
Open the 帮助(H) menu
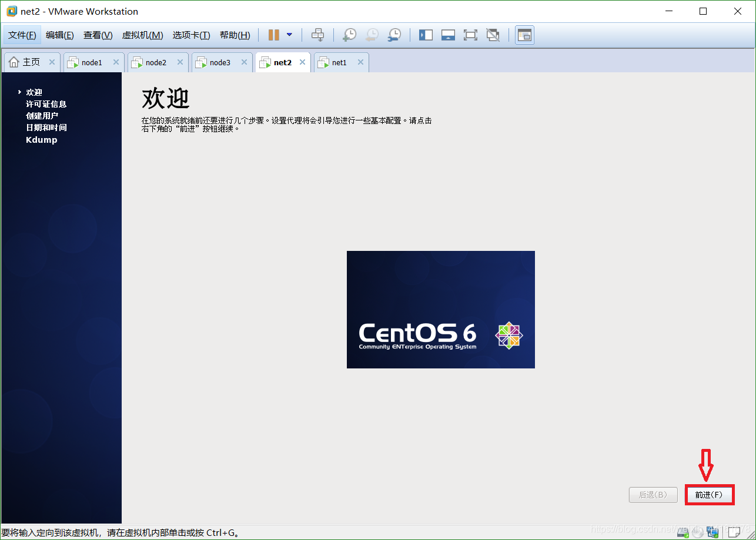(x=235, y=35)
